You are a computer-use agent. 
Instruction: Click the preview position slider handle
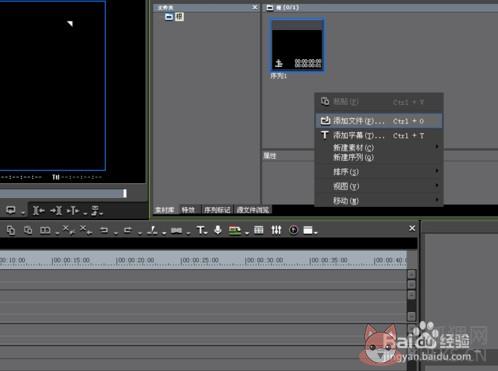click(x=125, y=193)
